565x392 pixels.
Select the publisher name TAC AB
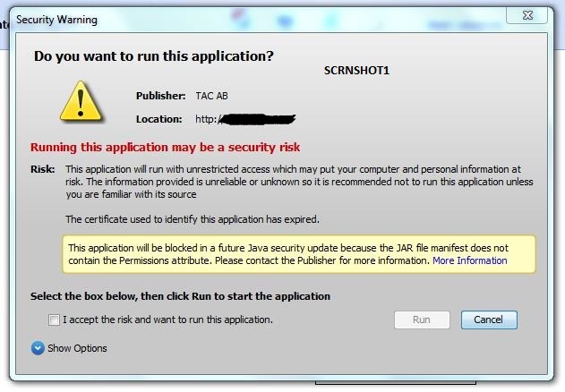click(x=212, y=96)
